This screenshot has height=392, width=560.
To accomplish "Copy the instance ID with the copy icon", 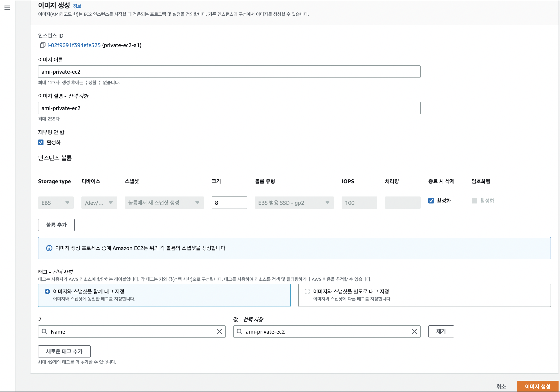I will 43,45.
